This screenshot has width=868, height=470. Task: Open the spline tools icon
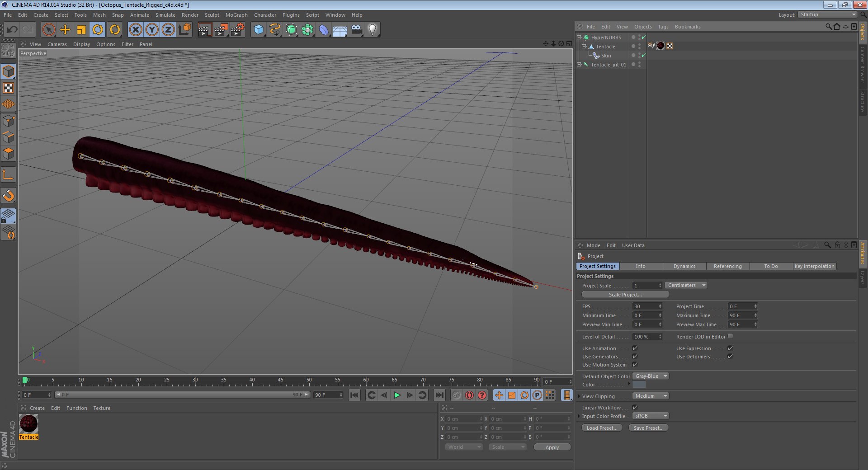pyautogui.click(x=275, y=30)
